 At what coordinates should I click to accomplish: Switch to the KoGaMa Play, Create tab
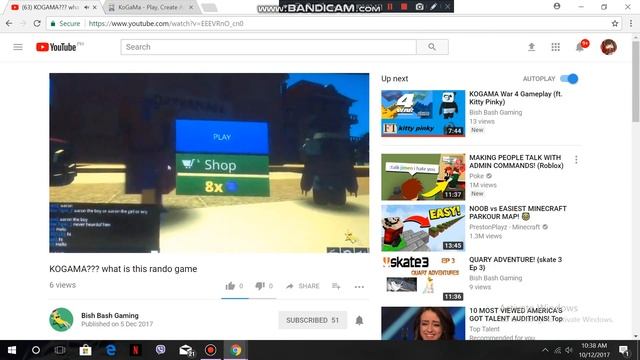click(x=149, y=7)
